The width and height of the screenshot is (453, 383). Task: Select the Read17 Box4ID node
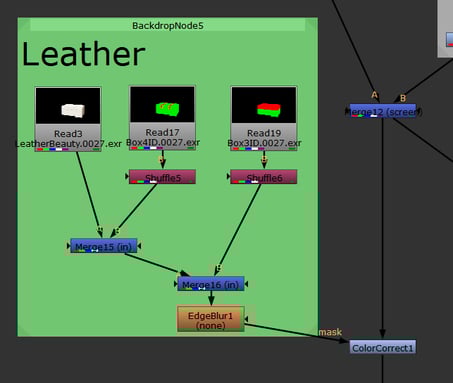coord(162,118)
